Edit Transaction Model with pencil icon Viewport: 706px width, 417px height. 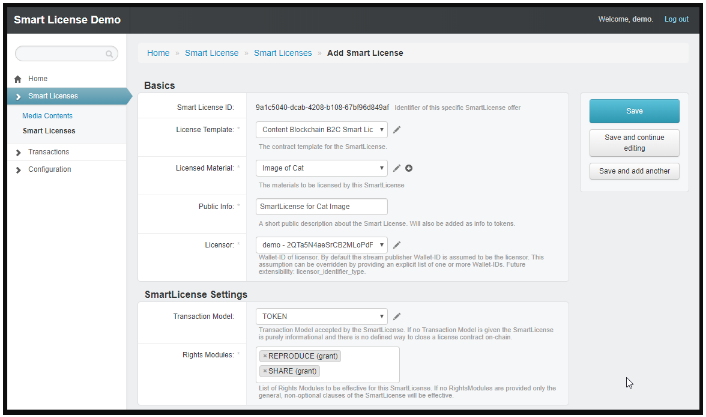point(397,317)
